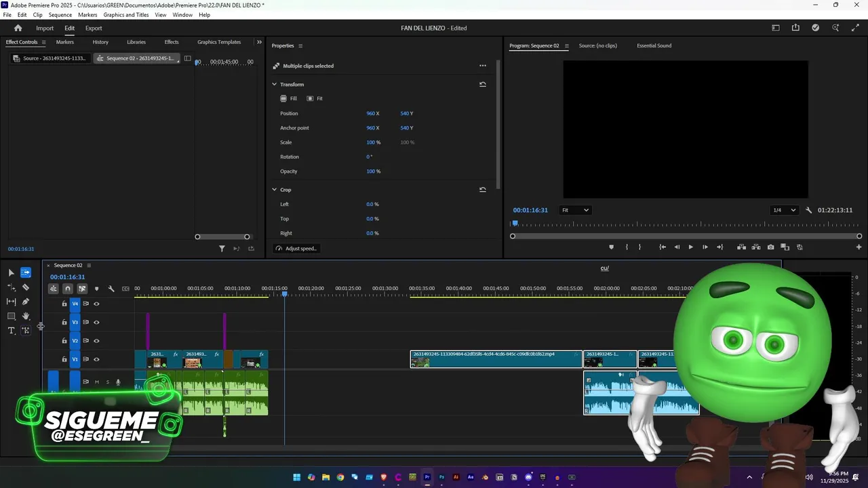Click the Fit button in Transform

(315, 99)
